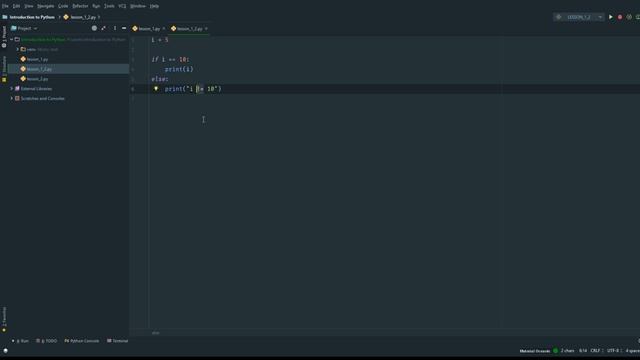This screenshot has width=640, height=360.
Task: Open the VCS menu
Action: 122,6
